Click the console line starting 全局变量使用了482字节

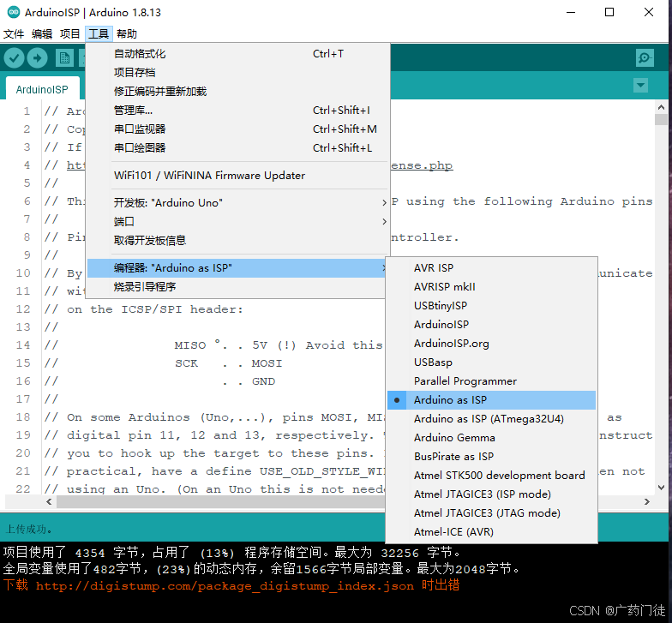pos(261,569)
